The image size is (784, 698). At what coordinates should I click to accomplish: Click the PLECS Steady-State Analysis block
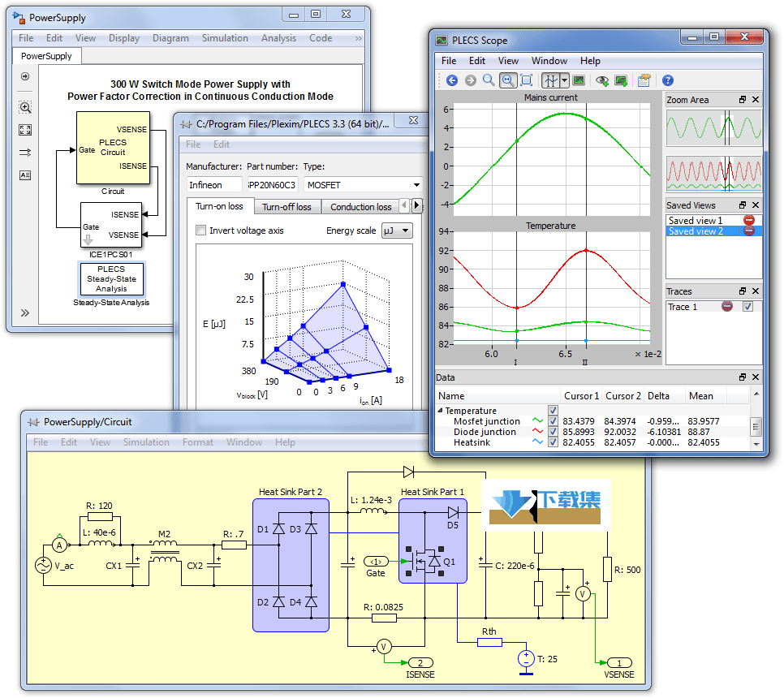[x=111, y=279]
